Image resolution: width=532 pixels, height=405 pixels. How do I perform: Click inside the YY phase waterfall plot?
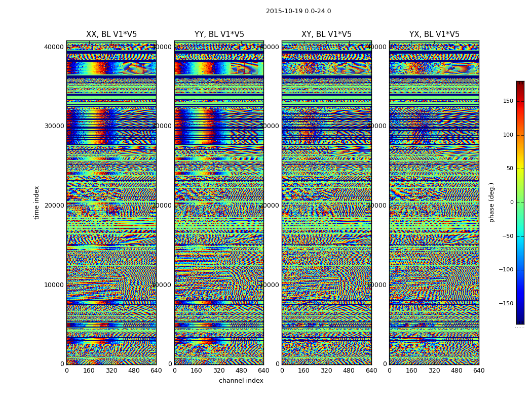click(x=219, y=202)
